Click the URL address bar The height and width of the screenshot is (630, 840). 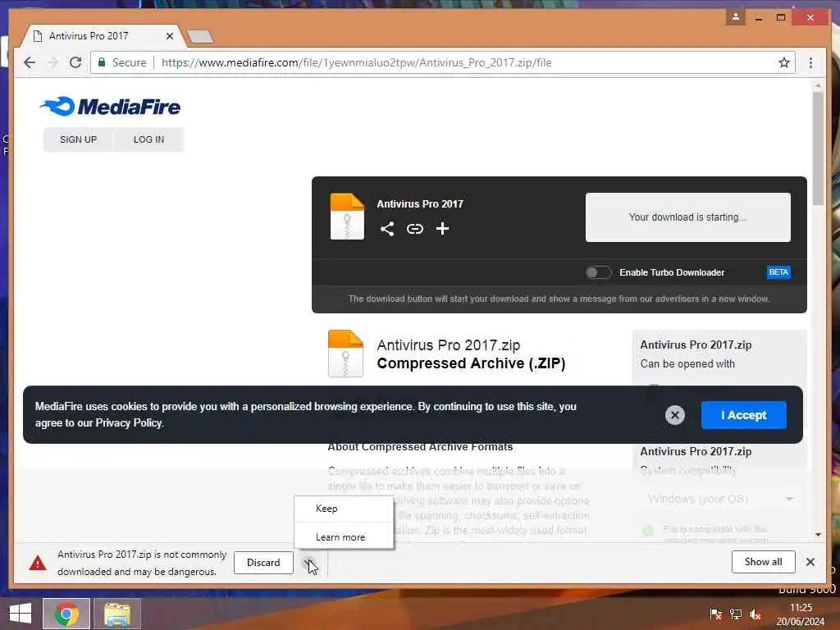tap(442, 62)
